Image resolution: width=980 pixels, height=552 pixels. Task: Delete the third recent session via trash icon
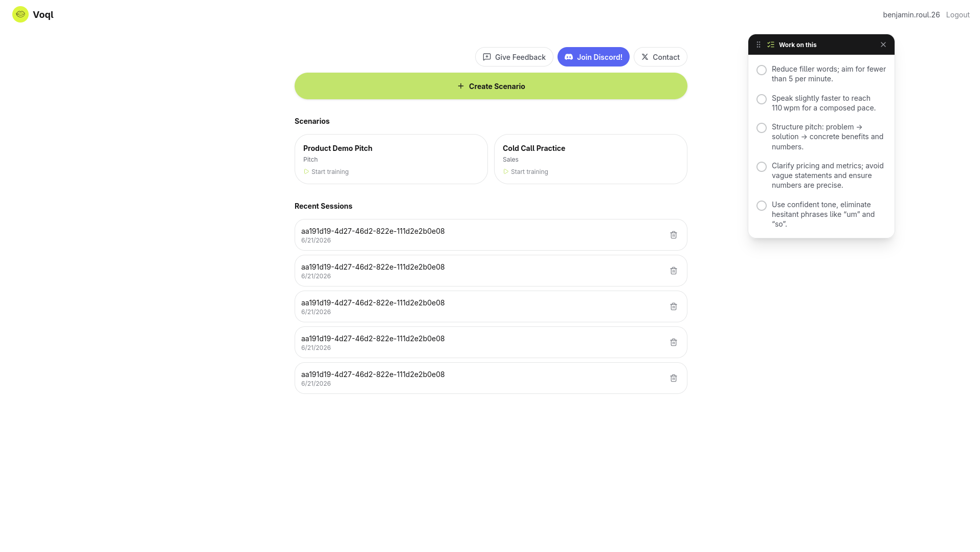[x=674, y=306]
